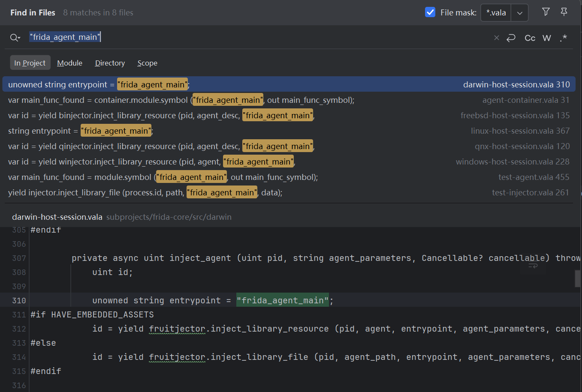
Task: Switch to the Directory scope tab
Action: click(110, 63)
